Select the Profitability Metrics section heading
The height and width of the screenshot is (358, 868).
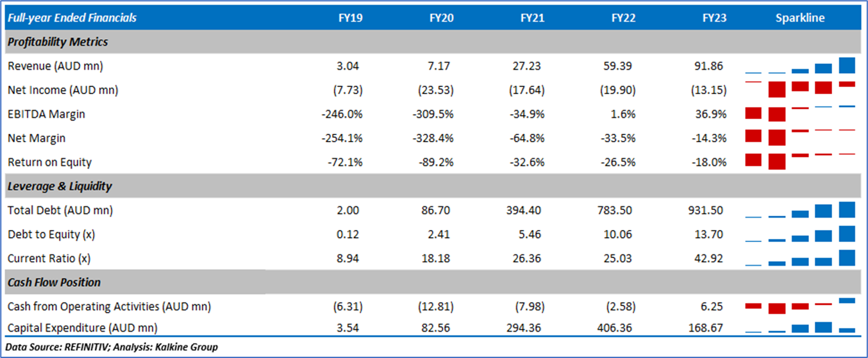tap(58, 42)
